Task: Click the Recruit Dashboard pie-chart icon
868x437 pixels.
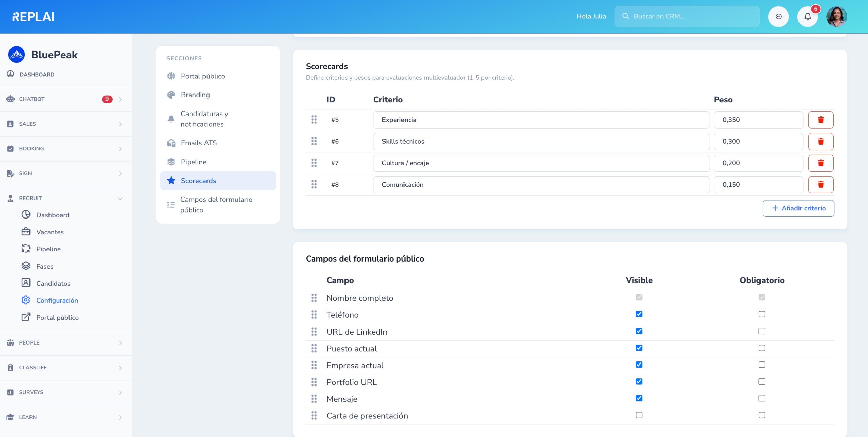Action: tap(26, 215)
